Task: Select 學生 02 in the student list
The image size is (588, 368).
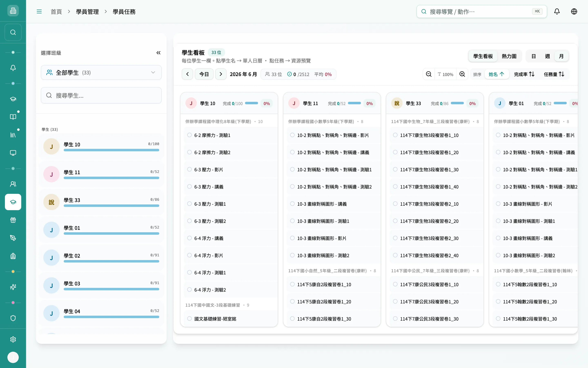Action: point(101,258)
